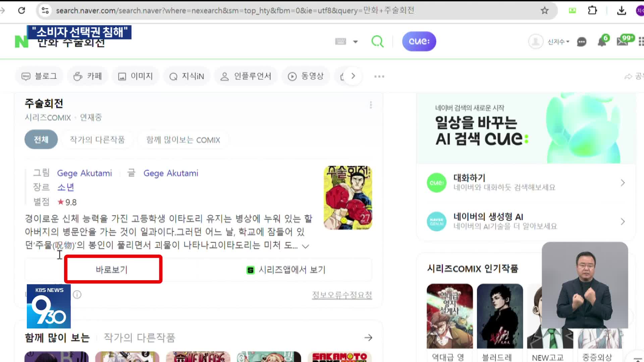Open the info circle icon near the card footer
644x362 pixels.
pos(77,294)
